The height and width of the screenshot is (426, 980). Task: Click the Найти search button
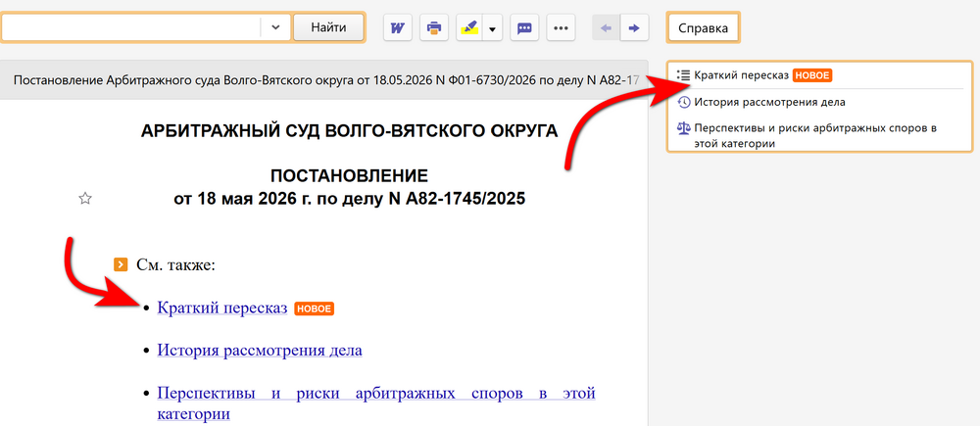coord(328,27)
